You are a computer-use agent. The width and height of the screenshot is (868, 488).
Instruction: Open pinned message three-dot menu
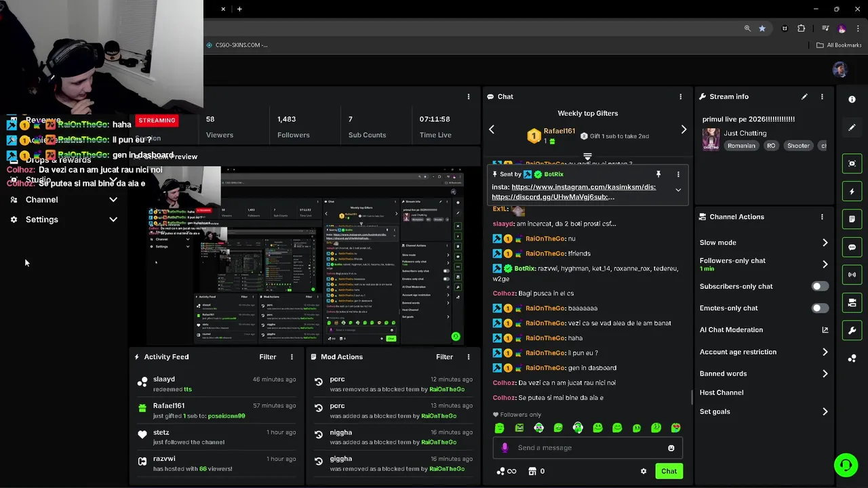click(677, 174)
